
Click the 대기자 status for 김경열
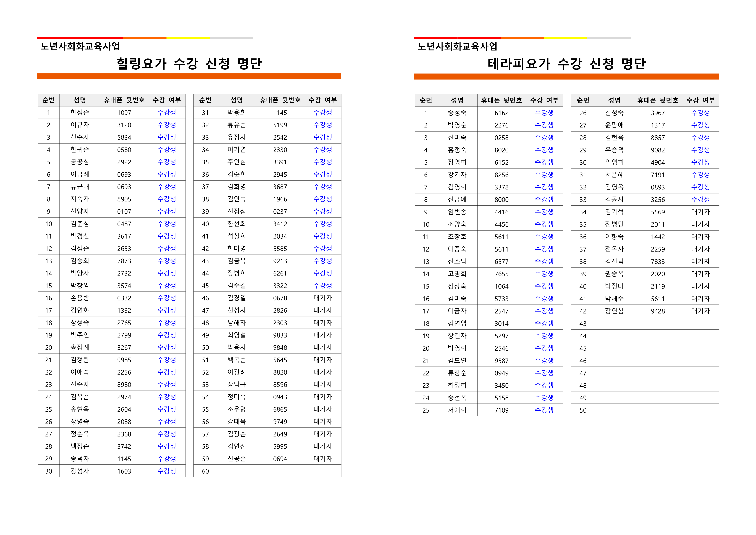coord(322,298)
